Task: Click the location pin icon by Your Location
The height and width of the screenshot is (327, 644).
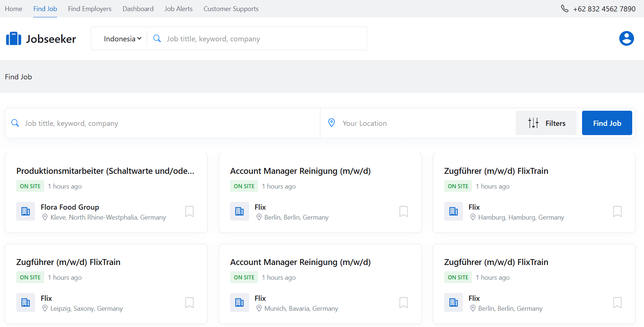Action: point(331,123)
